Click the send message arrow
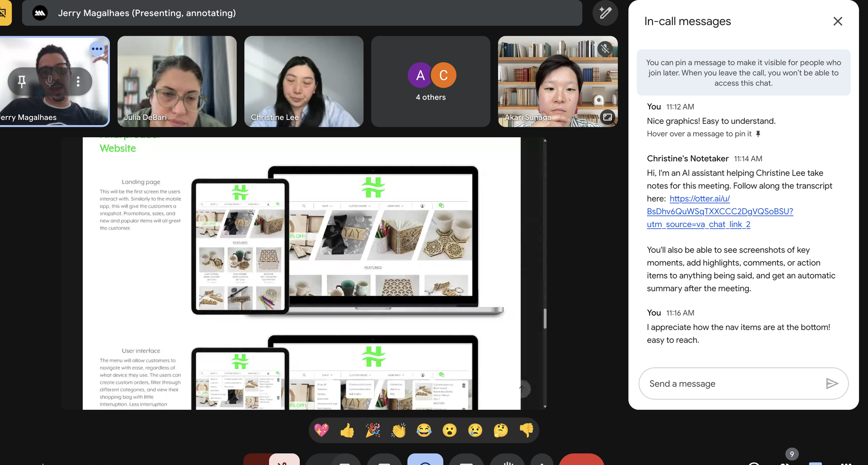This screenshot has width=868, height=465. pos(832,383)
